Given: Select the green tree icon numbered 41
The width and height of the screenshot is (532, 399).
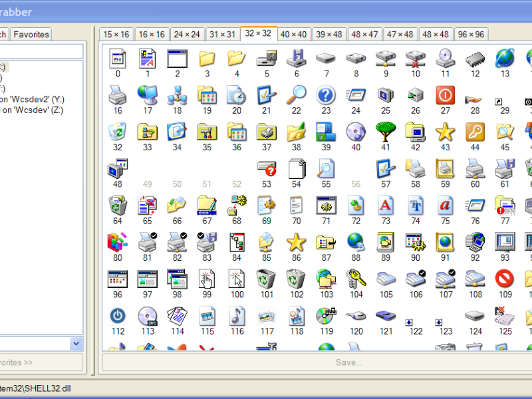Looking at the screenshot, I should point(386,132).
